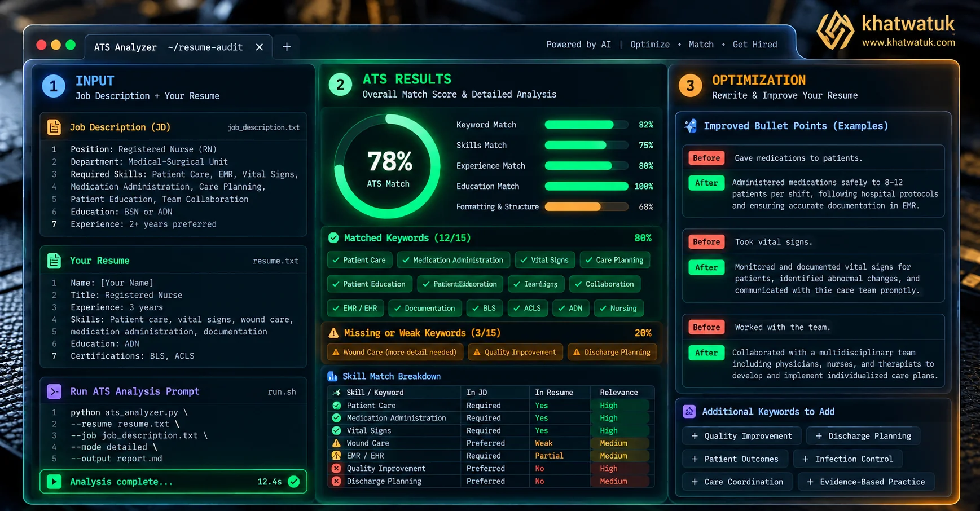Add the Evidence-Based Practice keyword
This screenshot has height=511, width=980.
865,482
